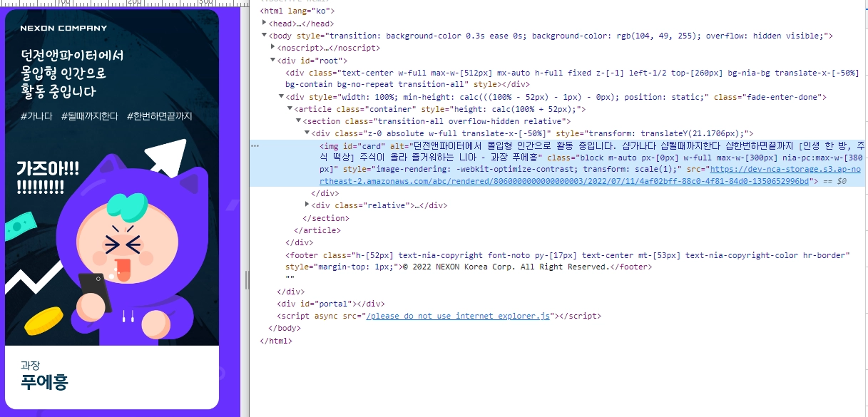The image size is (868, 417).
Task: Click the 푸에흥 name on card
Action: (x=44, y=383)
